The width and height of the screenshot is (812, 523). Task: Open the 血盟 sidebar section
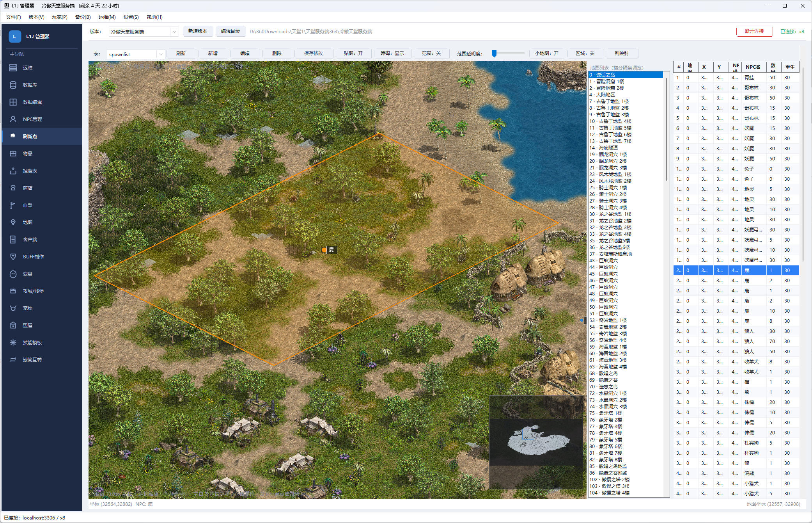click(x=42, y=205)
